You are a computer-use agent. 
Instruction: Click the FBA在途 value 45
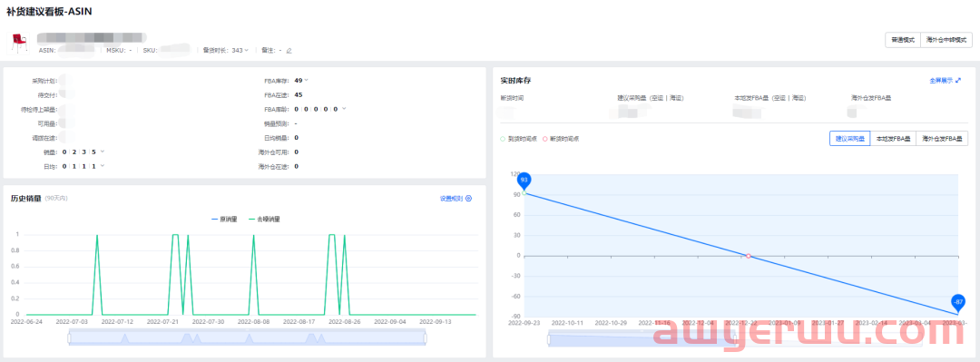(299, 94)
